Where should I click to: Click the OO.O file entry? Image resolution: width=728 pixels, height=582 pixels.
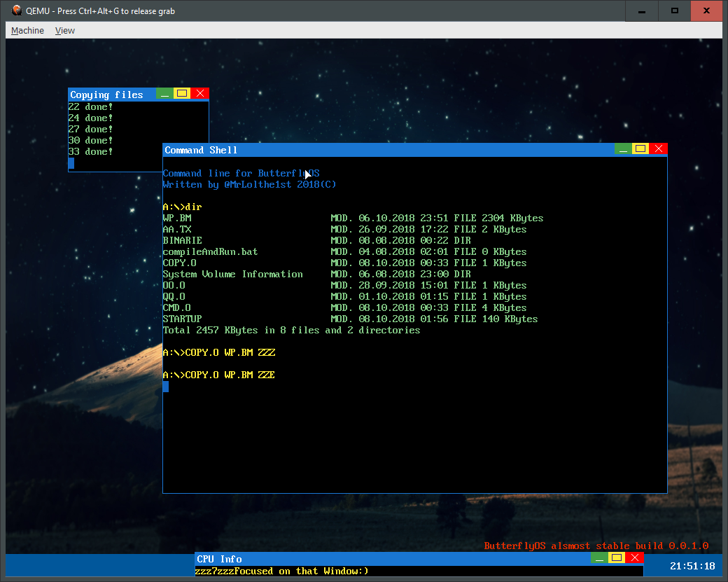[x=174, y=285]
